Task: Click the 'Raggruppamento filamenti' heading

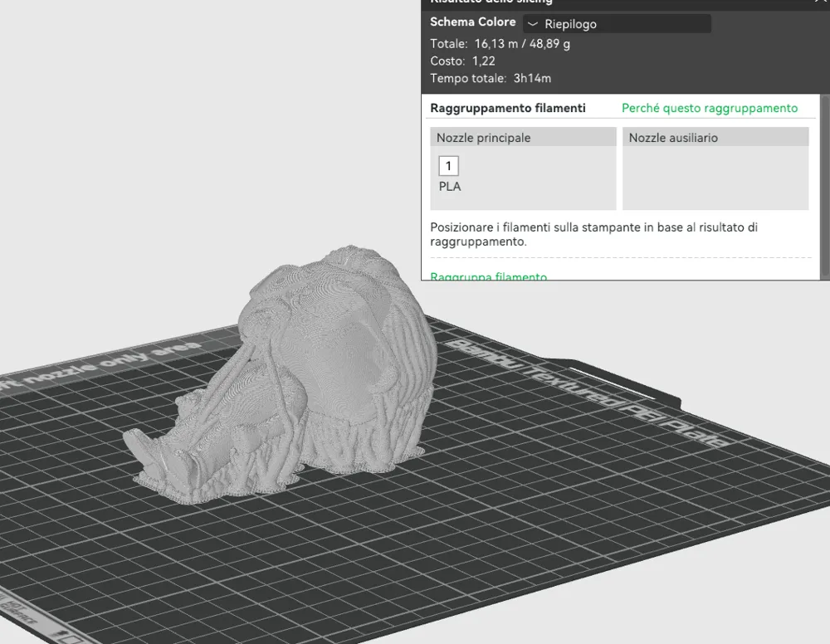Action: [508, 108]
